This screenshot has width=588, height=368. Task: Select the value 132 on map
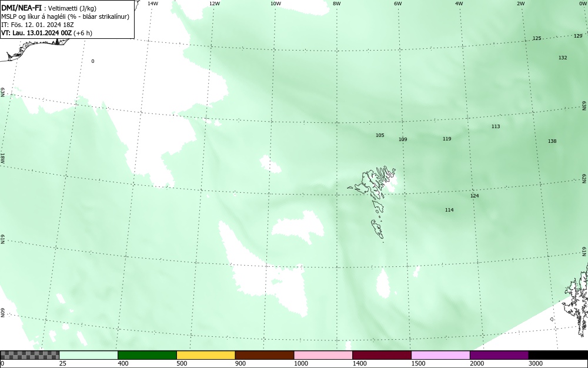(x=563, y=58)
